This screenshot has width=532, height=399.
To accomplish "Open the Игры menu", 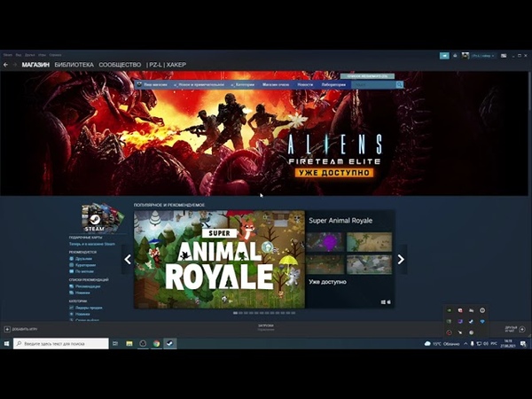I will 42,55.
